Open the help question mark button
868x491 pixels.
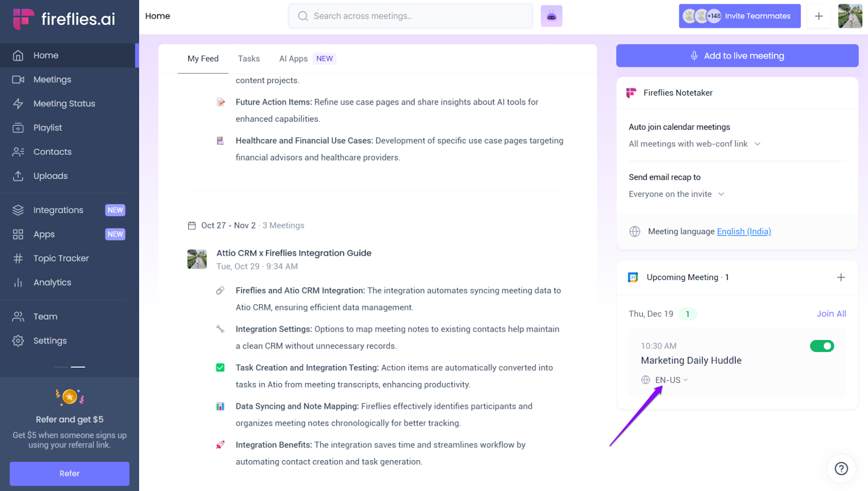841,468
